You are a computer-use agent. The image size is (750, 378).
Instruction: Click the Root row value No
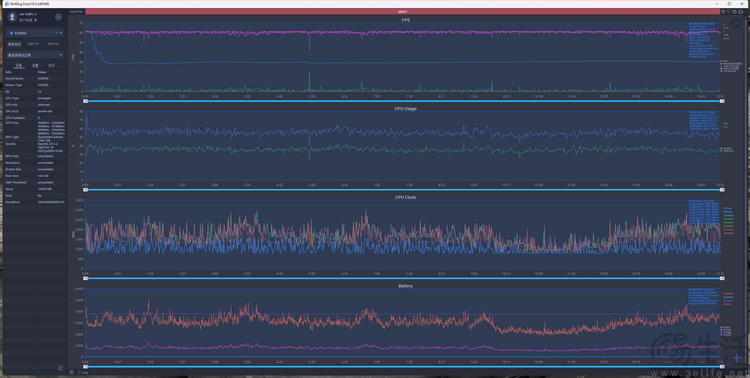[39, 195]
